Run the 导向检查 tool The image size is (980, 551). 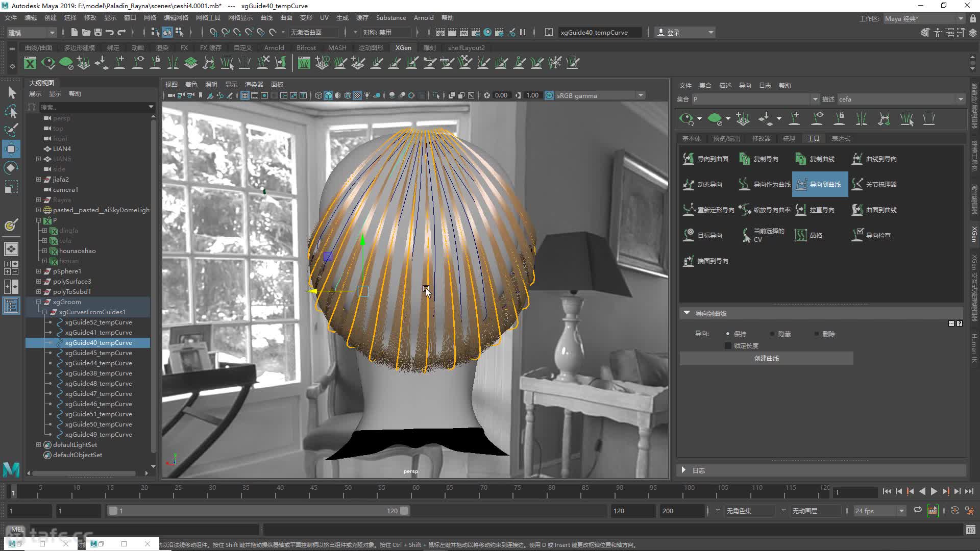point(871,235)
